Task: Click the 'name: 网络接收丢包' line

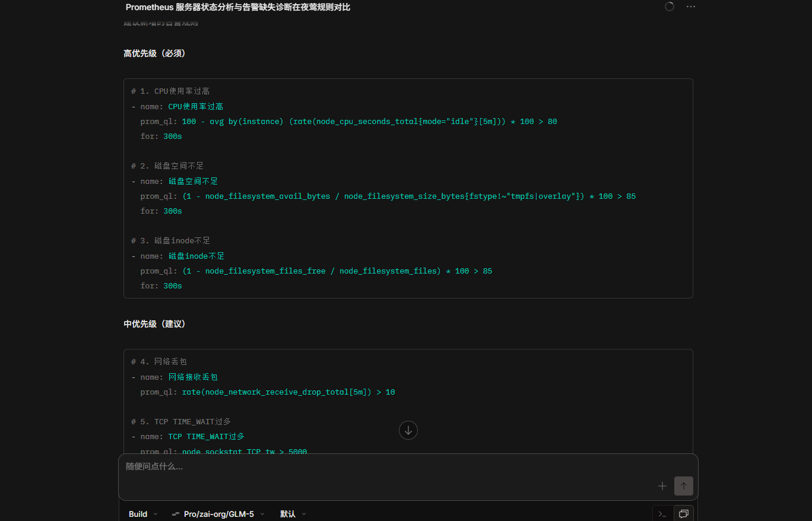Action: pyautogui.click(x=175, y=377)
